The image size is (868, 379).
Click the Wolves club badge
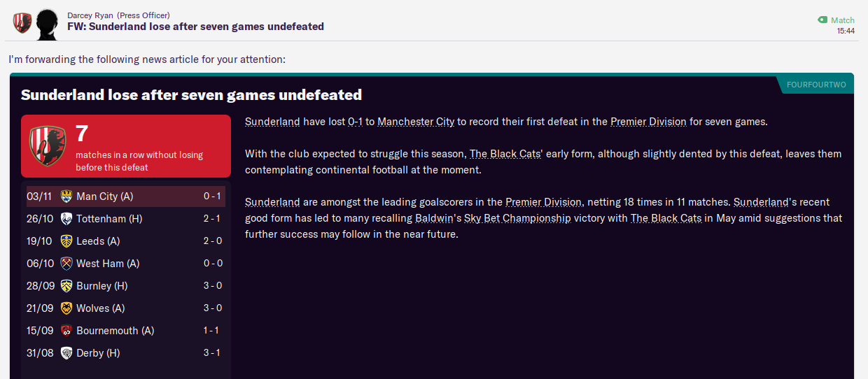tap(66, 308)
